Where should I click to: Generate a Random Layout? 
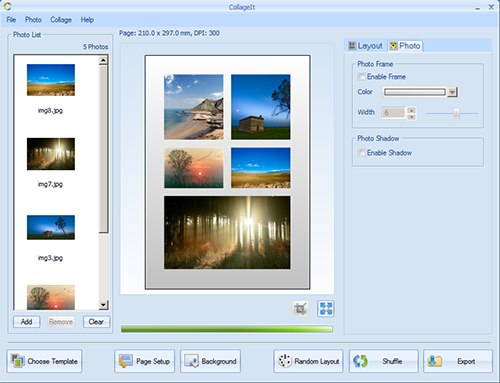(308, 361)
